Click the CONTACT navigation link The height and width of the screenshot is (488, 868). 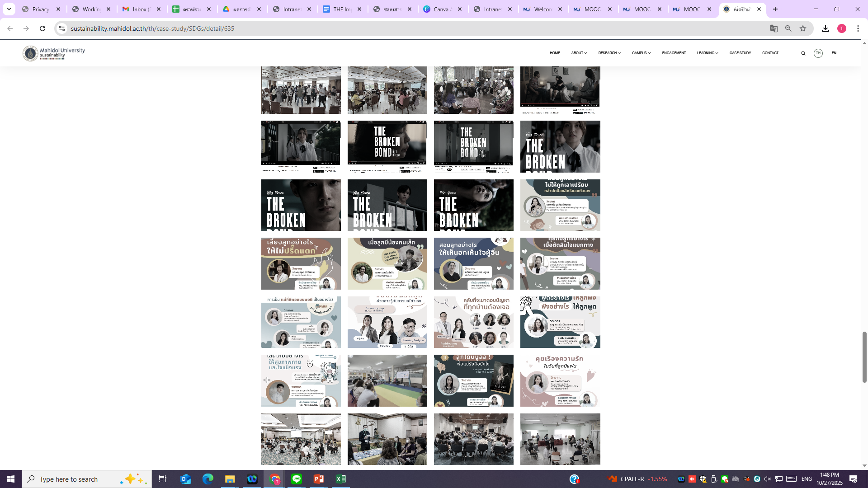tap(770, 53)
